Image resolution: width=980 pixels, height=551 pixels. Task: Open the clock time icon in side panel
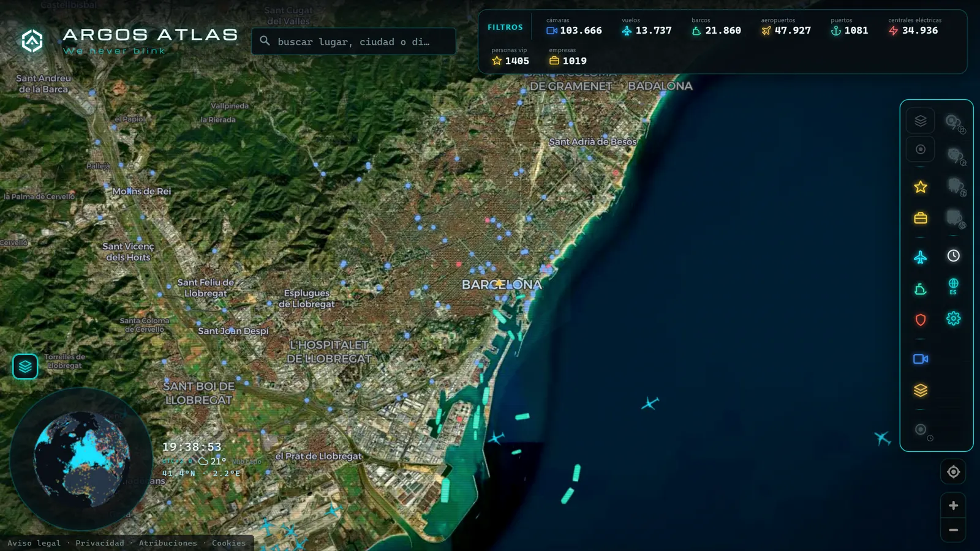pos(953,256)
